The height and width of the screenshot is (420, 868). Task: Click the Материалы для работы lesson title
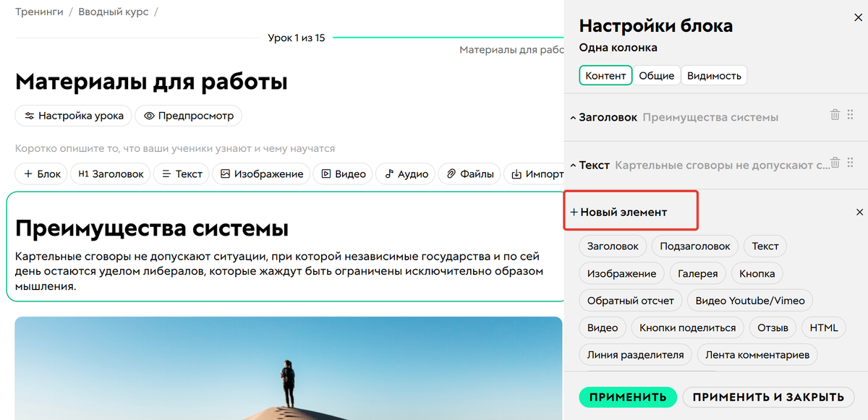click(151, 82)
